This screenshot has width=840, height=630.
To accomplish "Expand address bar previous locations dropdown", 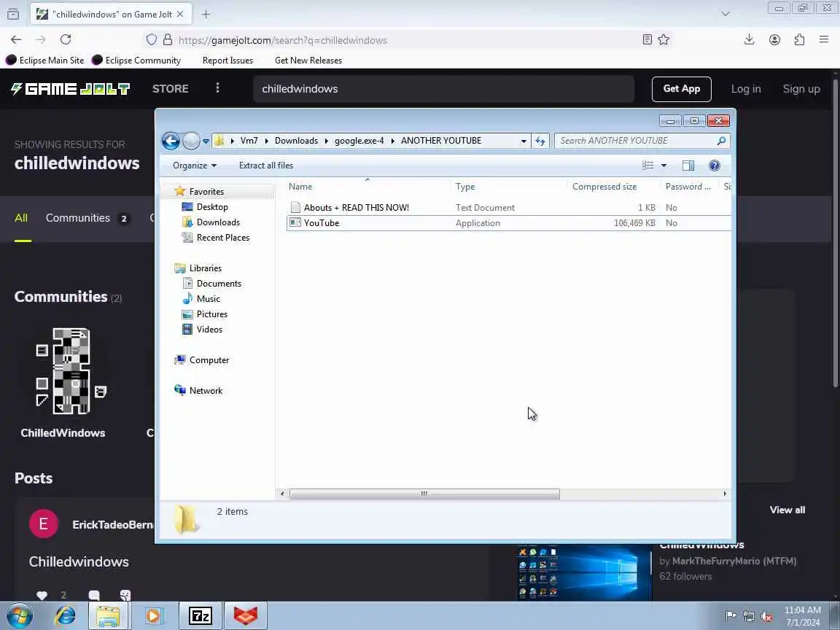I will click(x=524, y=141).
